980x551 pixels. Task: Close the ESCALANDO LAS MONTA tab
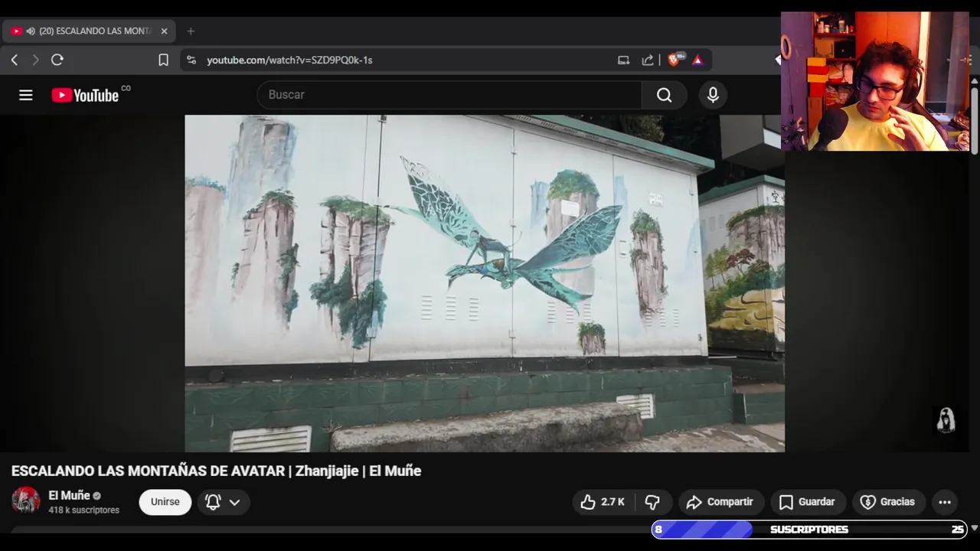164,31
